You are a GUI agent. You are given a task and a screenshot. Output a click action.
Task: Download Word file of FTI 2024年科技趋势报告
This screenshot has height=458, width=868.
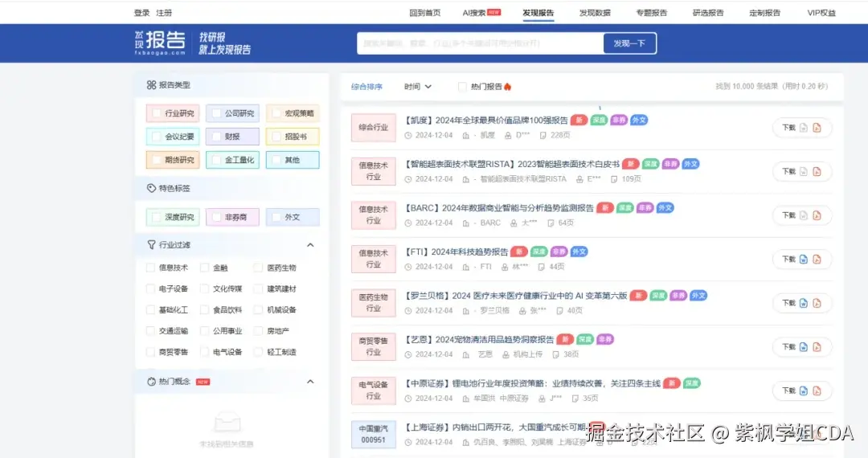coord(803,259)
